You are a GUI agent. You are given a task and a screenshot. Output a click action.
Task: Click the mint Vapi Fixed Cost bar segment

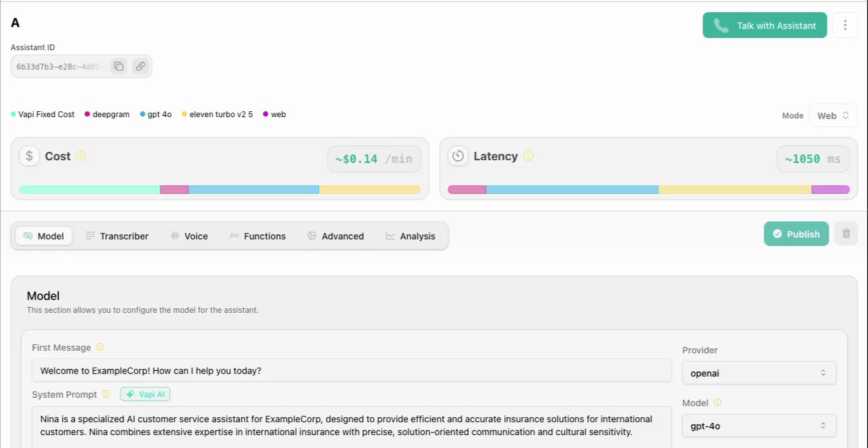pos(90,190)
